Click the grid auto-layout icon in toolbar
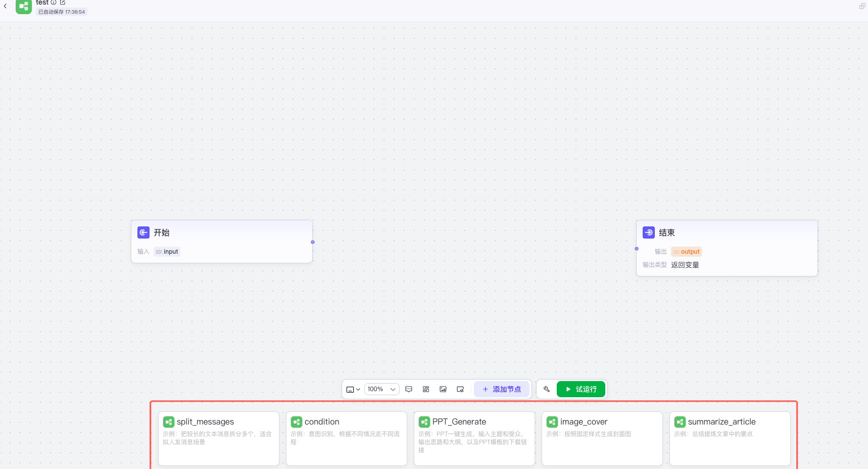This screenshot has width=868, height=469. tap(426, 389)
